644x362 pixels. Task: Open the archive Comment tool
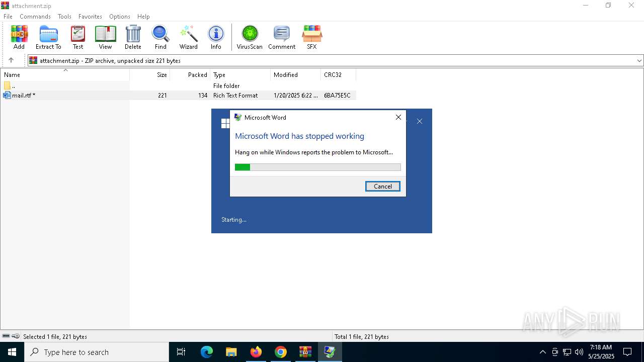[x=282, y=38]
